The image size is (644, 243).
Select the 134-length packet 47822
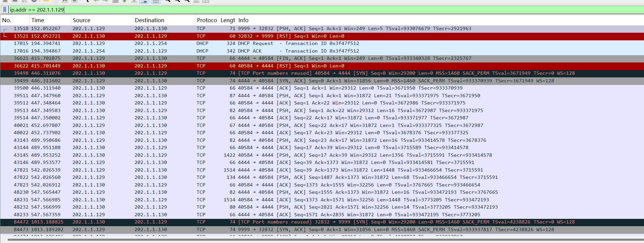pyautogui.click(x=322, y=177)
